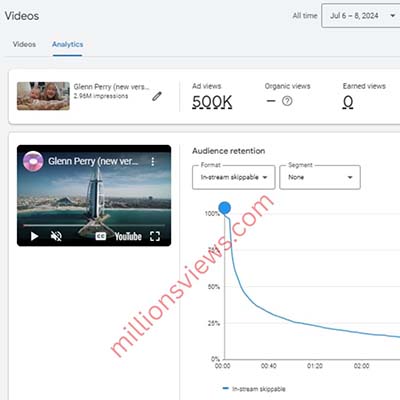Image resolution: width=400 pixels, height=400 pixels.
Task: Play the Glenn Perry video preview
Action: 34,236
